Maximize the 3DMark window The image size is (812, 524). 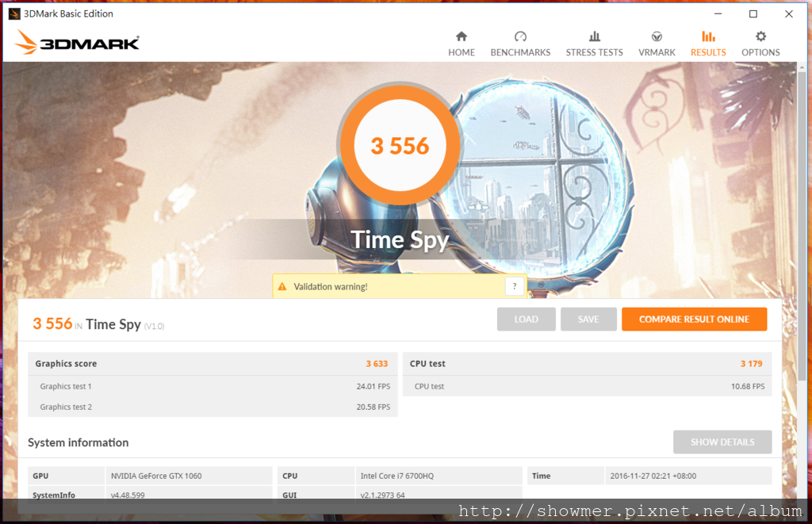(x=753, y=14)
